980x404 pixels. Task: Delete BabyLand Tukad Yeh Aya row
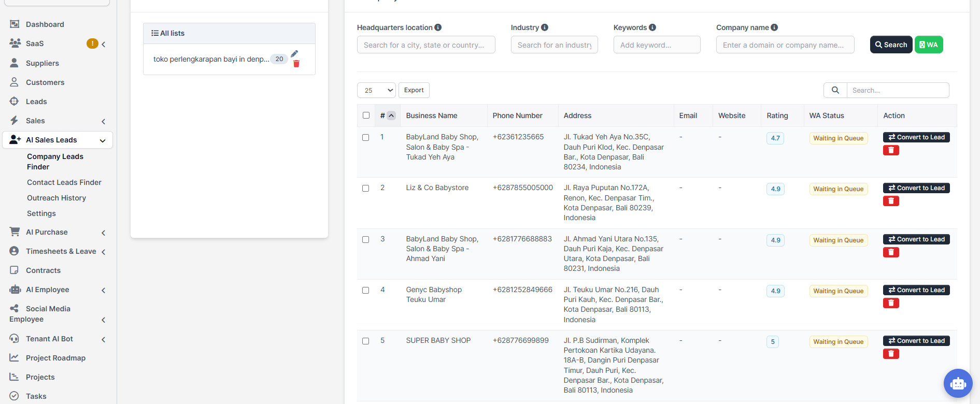(x=891, y=150)
